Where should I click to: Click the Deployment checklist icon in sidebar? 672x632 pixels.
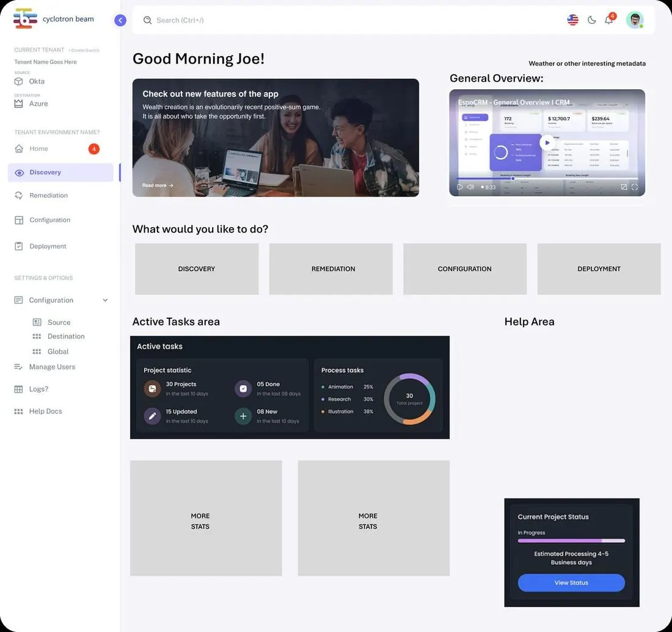19,246
